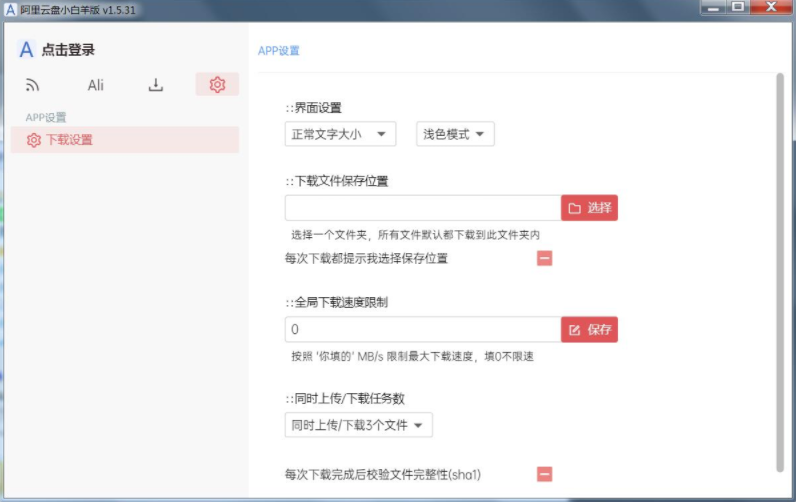Toggle 每次下载都提示我选择保存位置 option
Image resolution: width=796 pixels, height=502 pixels.
(x=544, y=258)
